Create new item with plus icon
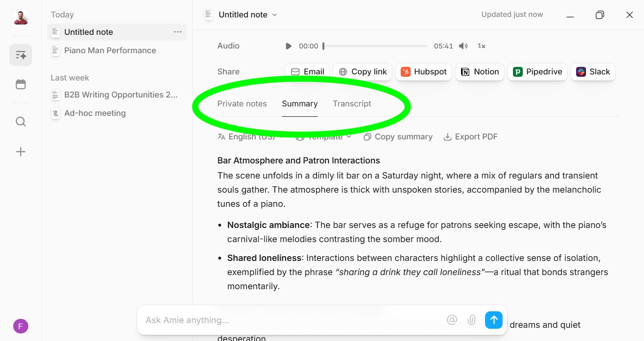 pos(21,152)
